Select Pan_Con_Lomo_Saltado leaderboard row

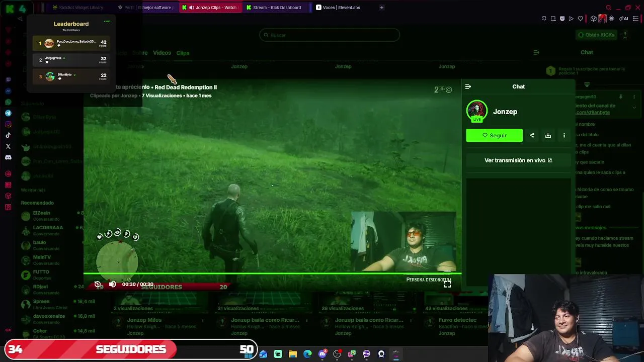pyautogui.click(x=71, y=43)
